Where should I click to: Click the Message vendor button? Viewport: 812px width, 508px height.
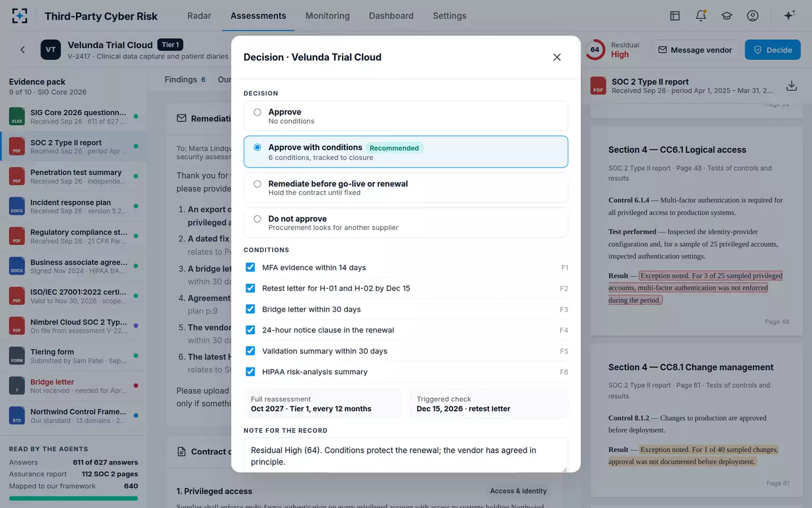(x=695, y=50)
